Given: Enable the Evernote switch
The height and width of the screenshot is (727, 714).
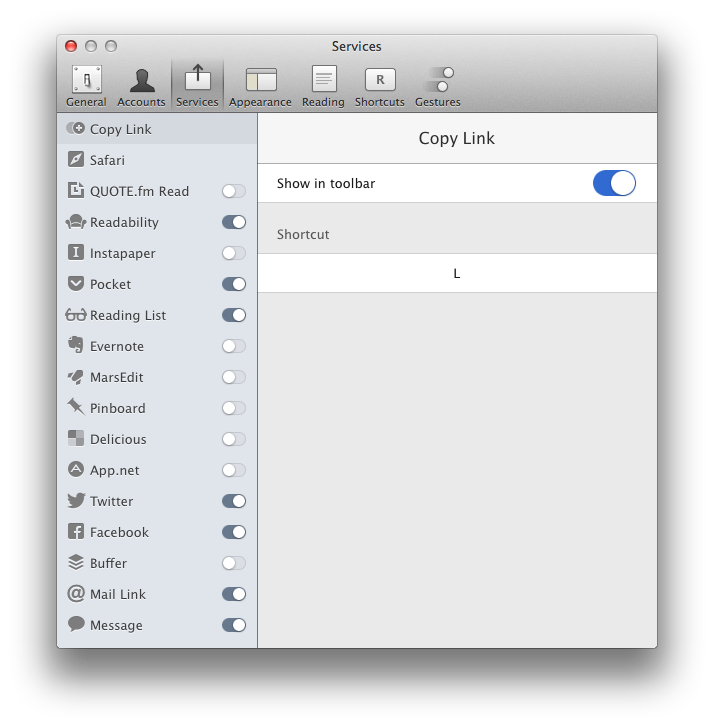Looking at the screenshot, I should pos(234,346).
